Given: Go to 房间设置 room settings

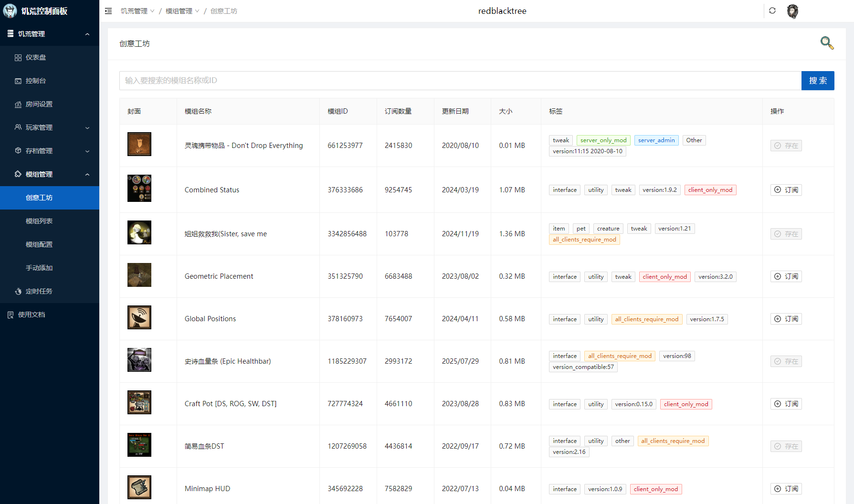Looking at the screenshot, I should (39, 104).
